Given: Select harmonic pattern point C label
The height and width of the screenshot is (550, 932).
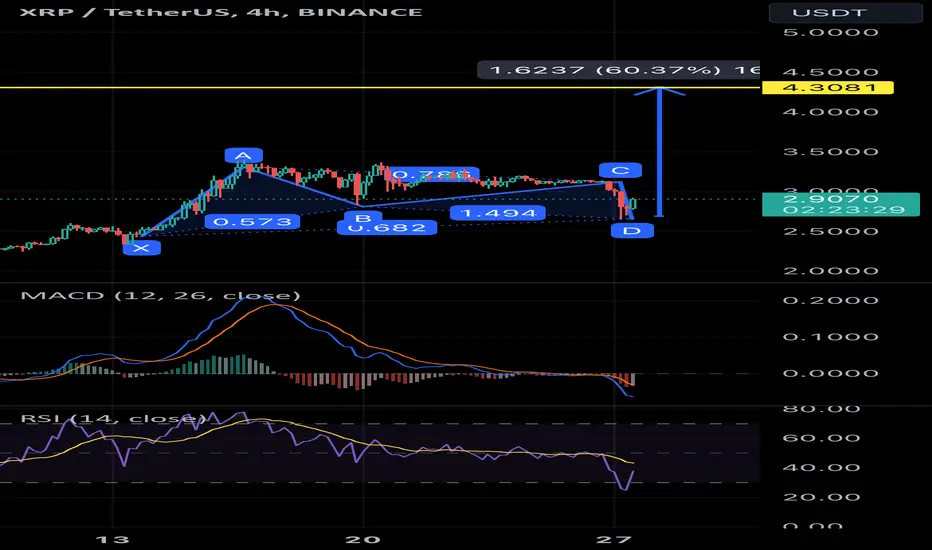Looking at the screenshot, I should pos(620,170).
